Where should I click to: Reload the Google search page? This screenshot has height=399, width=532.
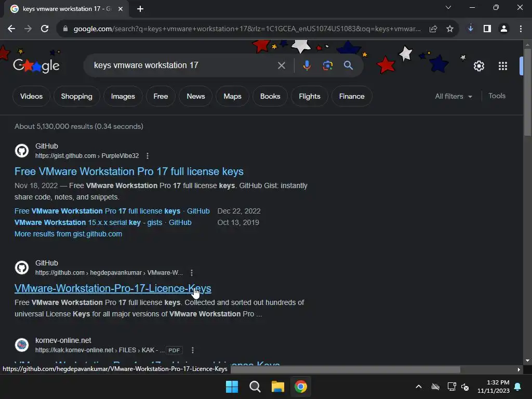pos(45,29)
